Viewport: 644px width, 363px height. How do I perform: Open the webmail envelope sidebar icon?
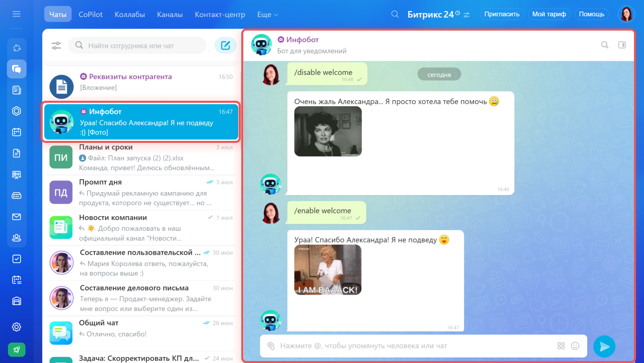tap(17, 217)
